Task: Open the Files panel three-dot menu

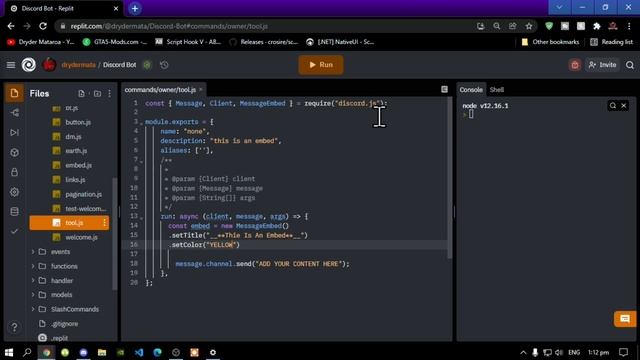Action: click(109, 93)
